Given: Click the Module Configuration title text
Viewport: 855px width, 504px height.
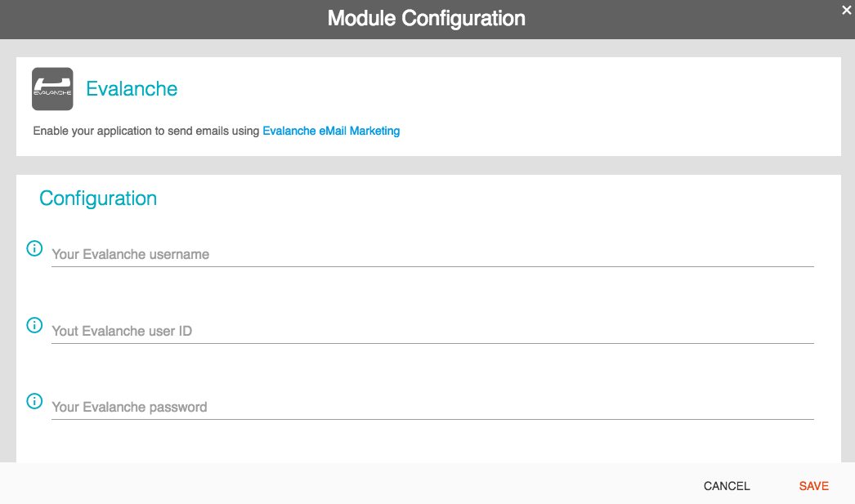Looking at the screenshot, I should coord(426,18).
